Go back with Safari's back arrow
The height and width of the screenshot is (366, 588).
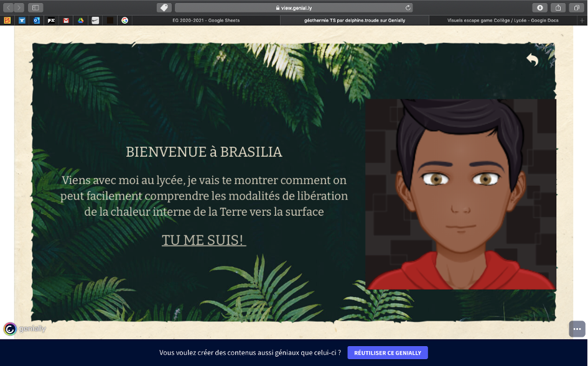pos(8,7)
